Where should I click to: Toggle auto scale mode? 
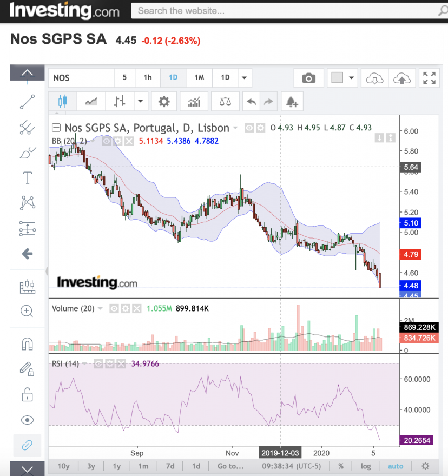[x=396, y=466]
